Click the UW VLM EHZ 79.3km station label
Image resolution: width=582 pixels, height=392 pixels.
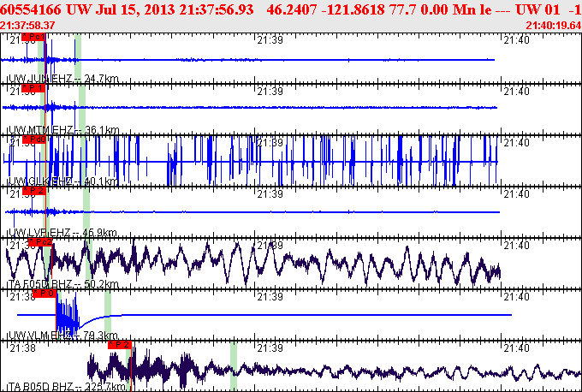63,336
